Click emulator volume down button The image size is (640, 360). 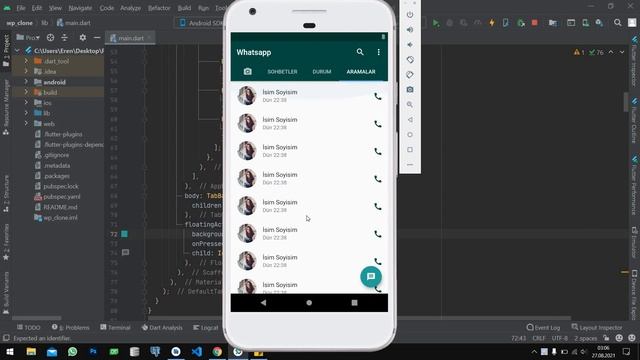[x=410, y=44]
